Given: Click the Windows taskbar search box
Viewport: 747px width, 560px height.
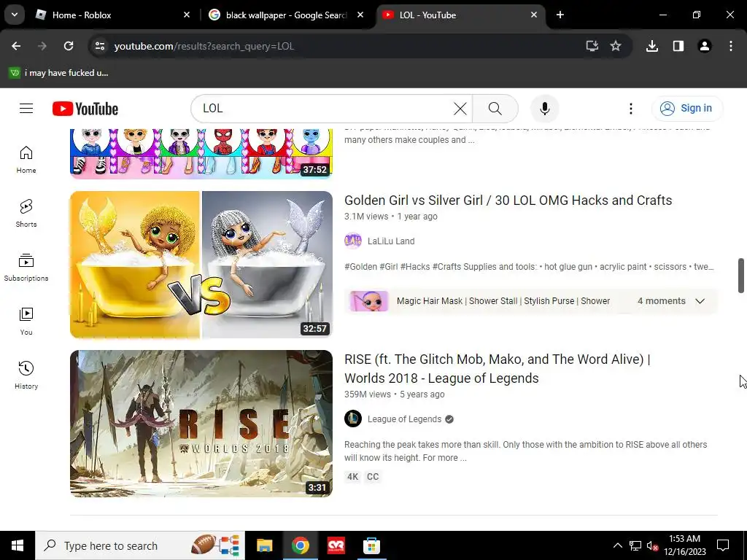Looking at the screenshot, I should pyautogui.click(x=140, y=545).
